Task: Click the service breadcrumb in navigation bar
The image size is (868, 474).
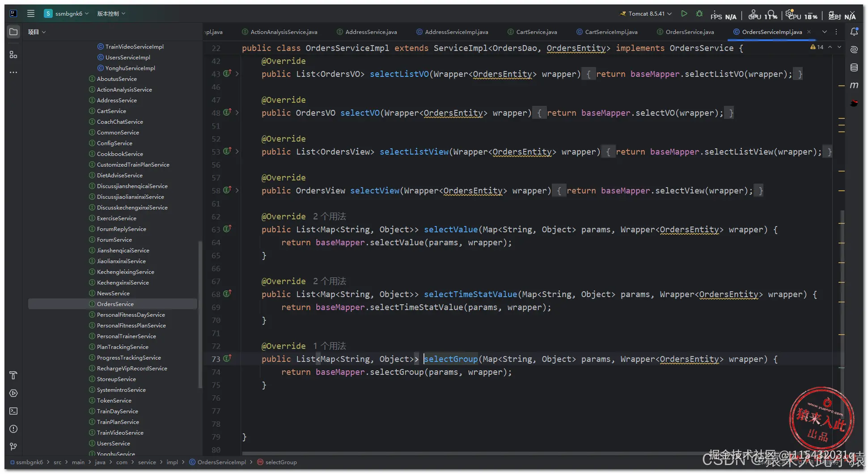Action: 147,462
